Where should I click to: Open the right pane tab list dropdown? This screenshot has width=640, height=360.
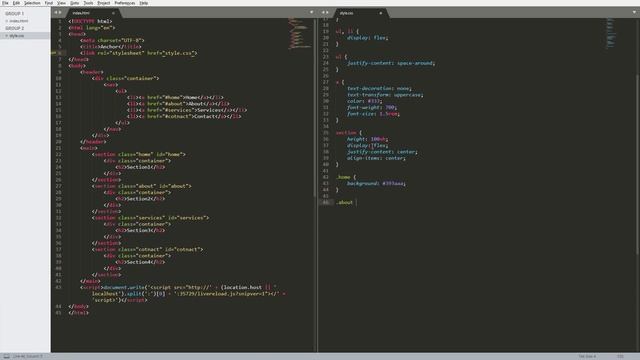point(634,12)
